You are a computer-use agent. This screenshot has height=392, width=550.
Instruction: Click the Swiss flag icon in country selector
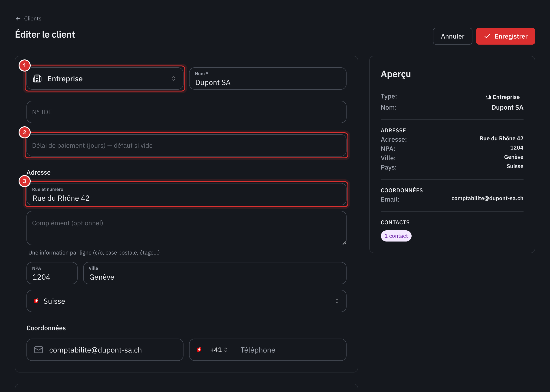pos(36,301)
